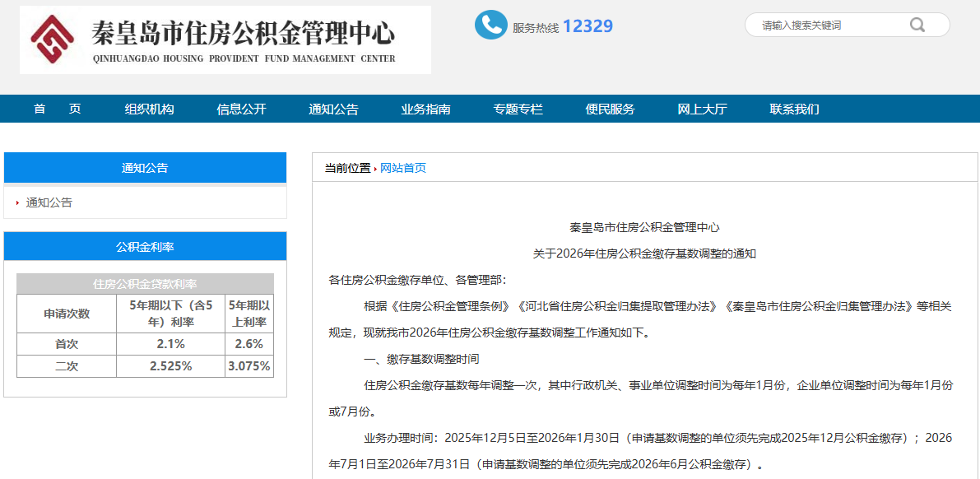
Task: Open 网上大厅 online hall
Action: pyautogui.click(x=703, y=109)
